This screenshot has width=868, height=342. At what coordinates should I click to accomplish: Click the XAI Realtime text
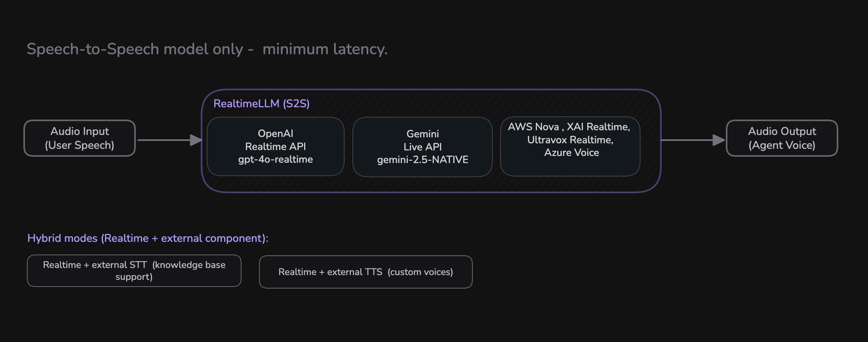coord(598,127)
